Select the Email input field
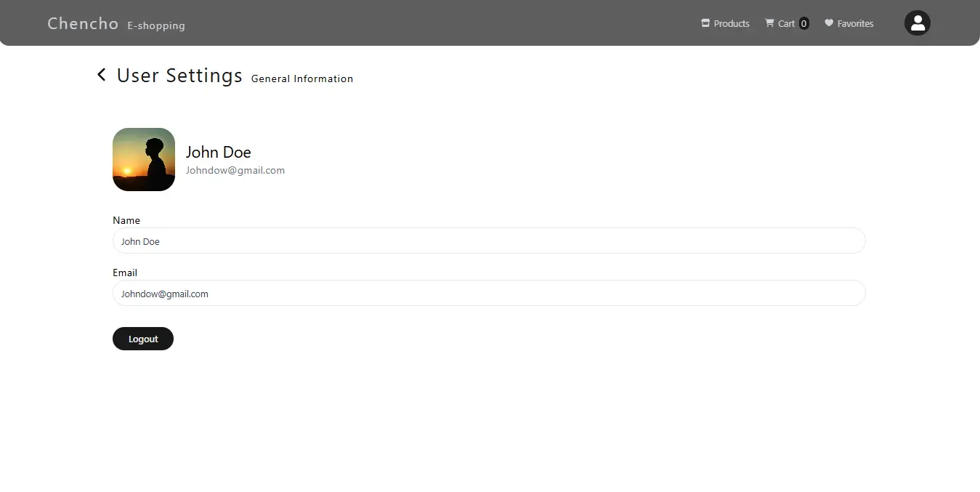Image resolution: width=980 pixels, height=492 pixels. pos(488,293)
